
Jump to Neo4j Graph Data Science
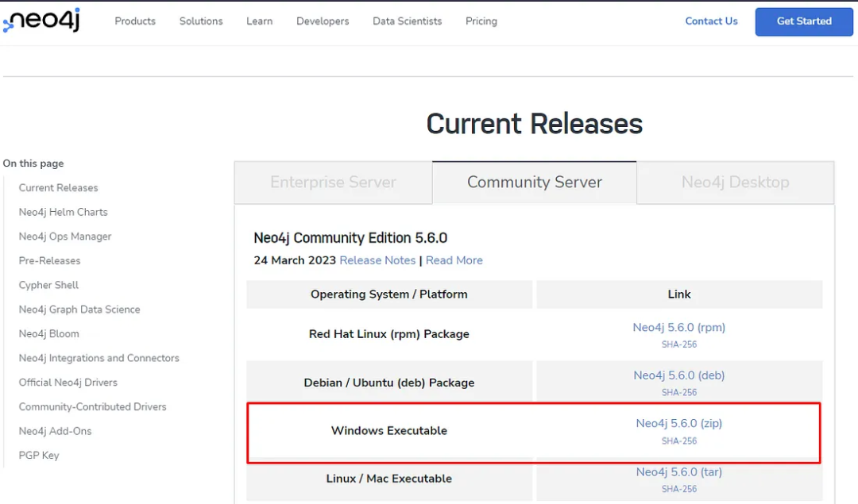(x=79, y=310)
